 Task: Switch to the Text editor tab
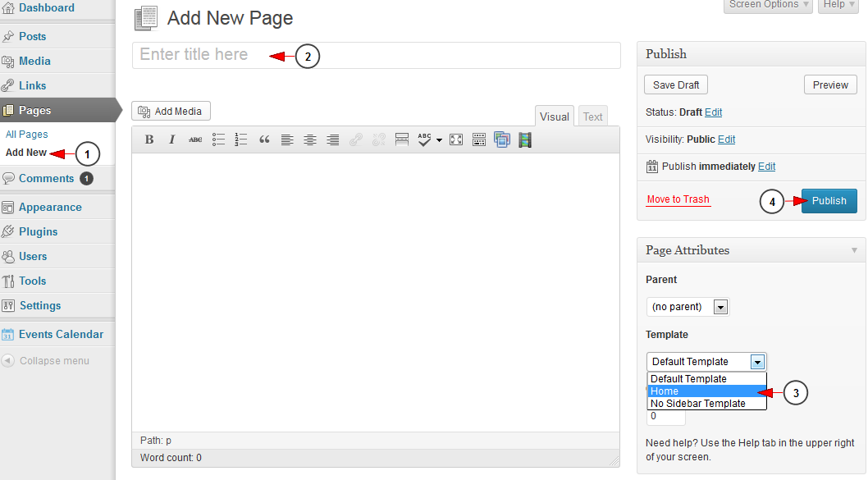pos(593,117)
